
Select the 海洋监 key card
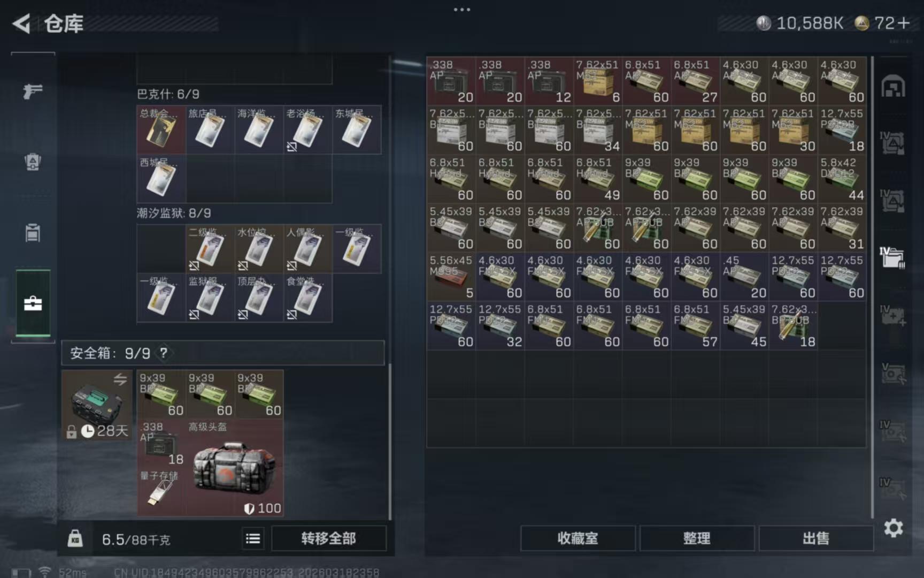click(258, 130)
